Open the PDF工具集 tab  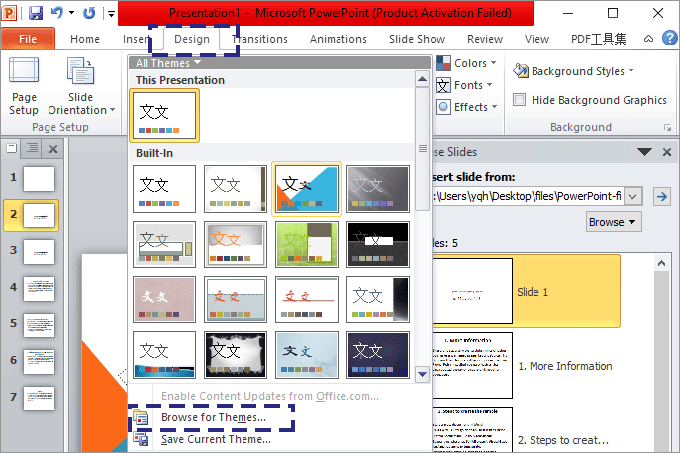point(598,39)
